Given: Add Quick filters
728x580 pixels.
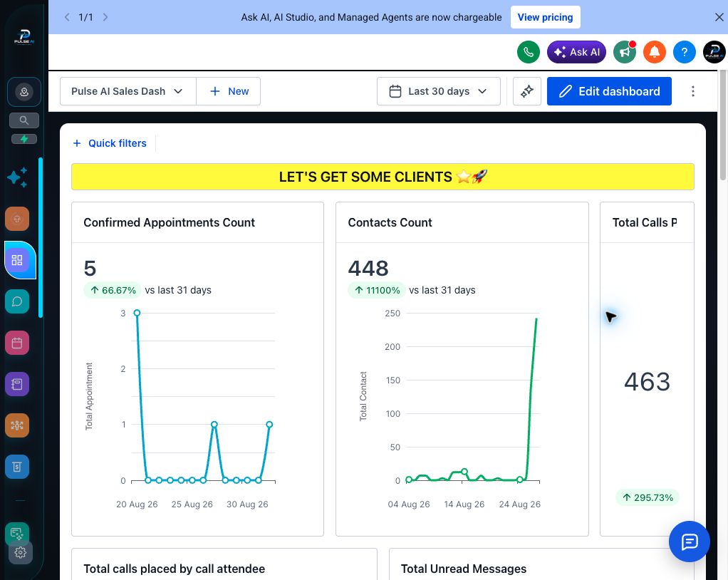Looking at the screenshot, I should (110, 143).
